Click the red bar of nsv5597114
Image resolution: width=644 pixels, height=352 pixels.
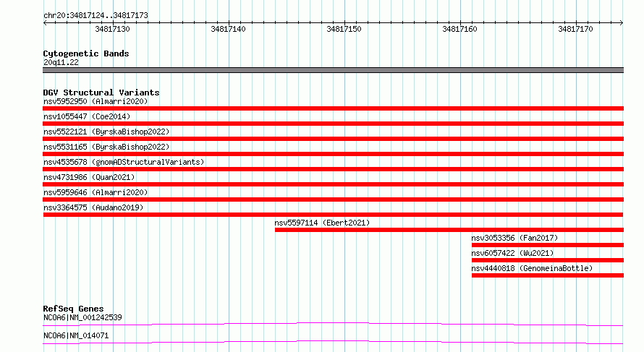click(449, 230)
